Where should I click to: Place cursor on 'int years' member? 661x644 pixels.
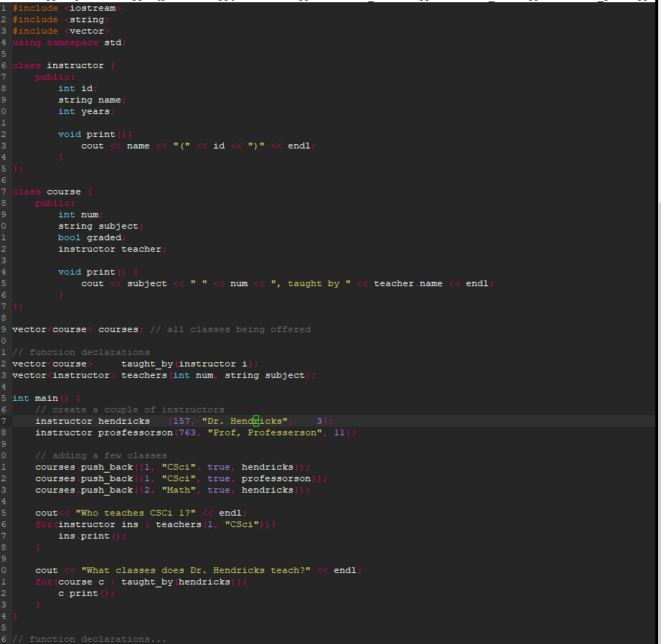pos(85,111)
